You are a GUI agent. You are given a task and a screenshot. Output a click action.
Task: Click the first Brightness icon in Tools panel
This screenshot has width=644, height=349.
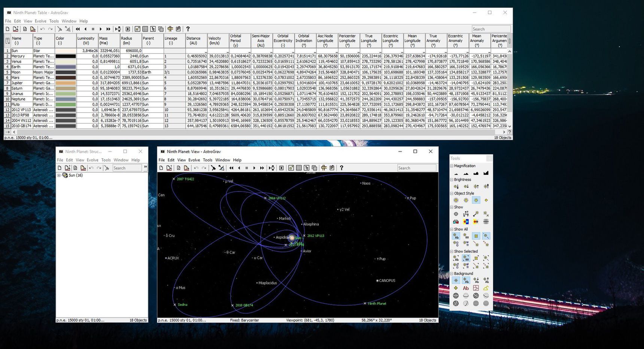(x=456, y=186)
